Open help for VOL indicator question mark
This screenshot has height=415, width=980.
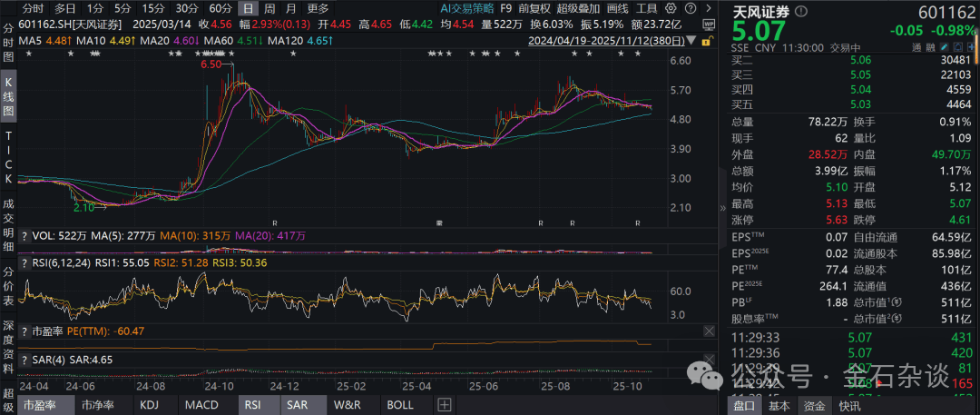pyautogui.click(x=25, y=235)
